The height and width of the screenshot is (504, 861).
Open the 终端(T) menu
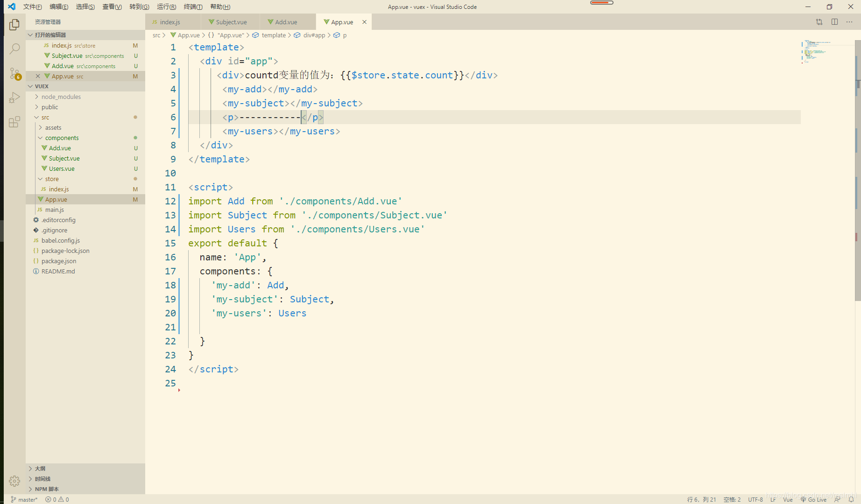[x=193, y=7]
